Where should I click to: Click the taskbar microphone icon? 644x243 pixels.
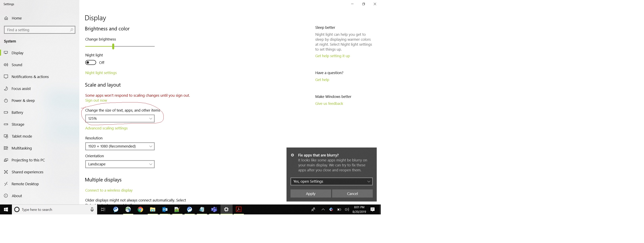point(92,210)
